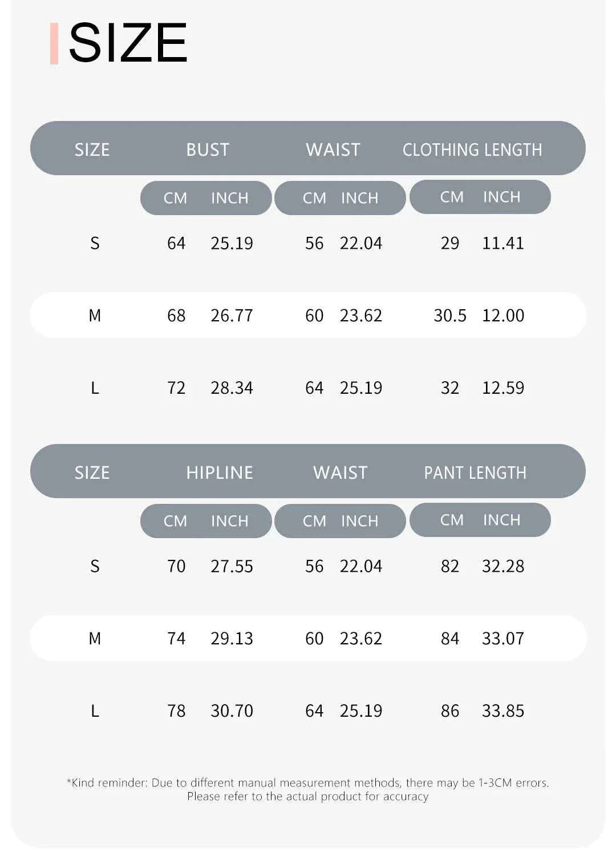Click the CM label under BUST
The width and height of the screenshot is (616, 856).
[175, 198]
